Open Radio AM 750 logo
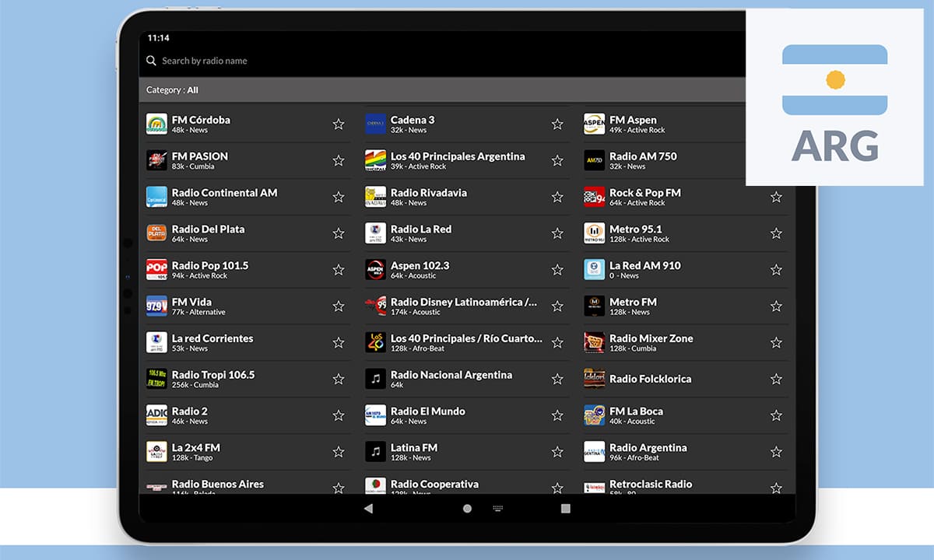Screen dimensions: 934x560 pos(594,161)
